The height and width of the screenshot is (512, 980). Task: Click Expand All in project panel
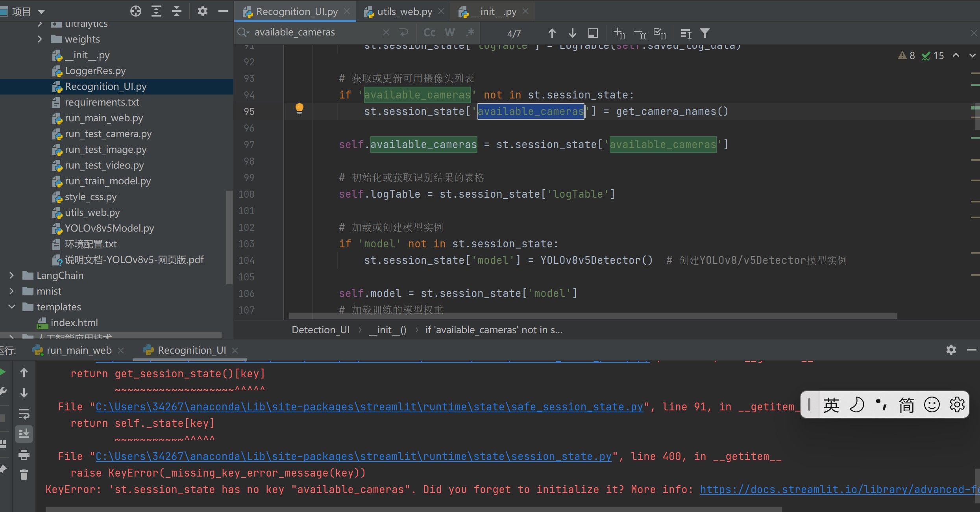point(156,11)
